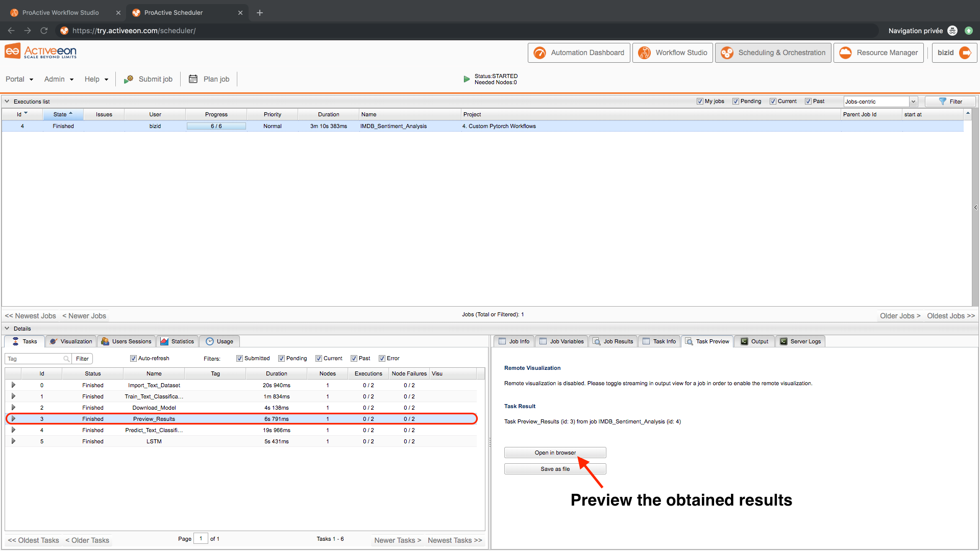Open the Portal dropdown menu
Viewport: 980px width, 551px height.
[x=19, y=79]
